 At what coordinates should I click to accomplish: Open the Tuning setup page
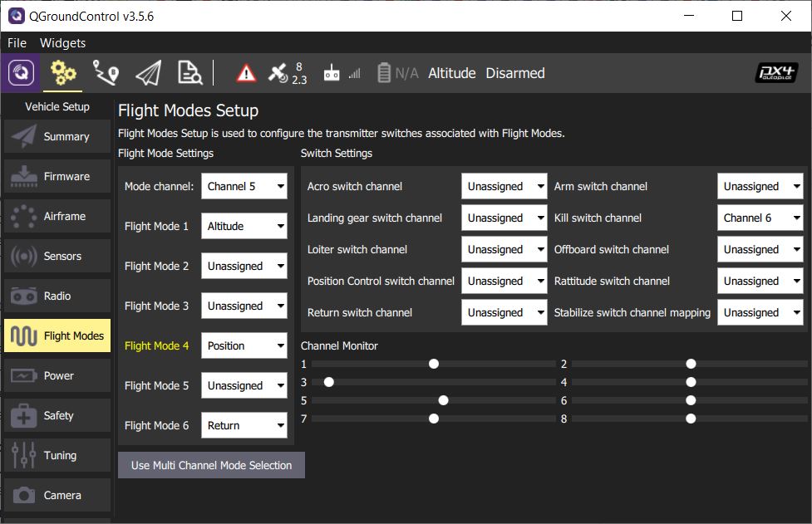point(57,455)
